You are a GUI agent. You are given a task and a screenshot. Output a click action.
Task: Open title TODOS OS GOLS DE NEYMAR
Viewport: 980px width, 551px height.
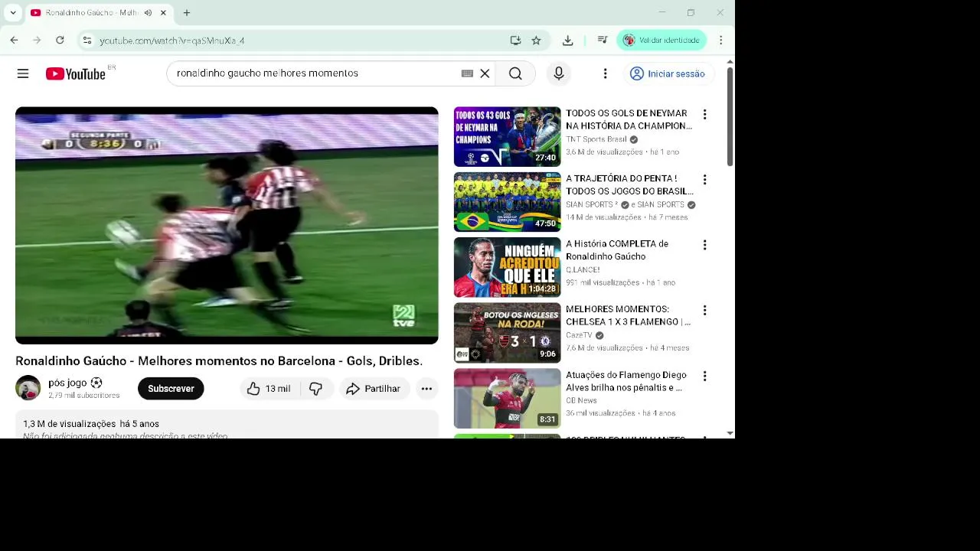click(x=629, y=119)
